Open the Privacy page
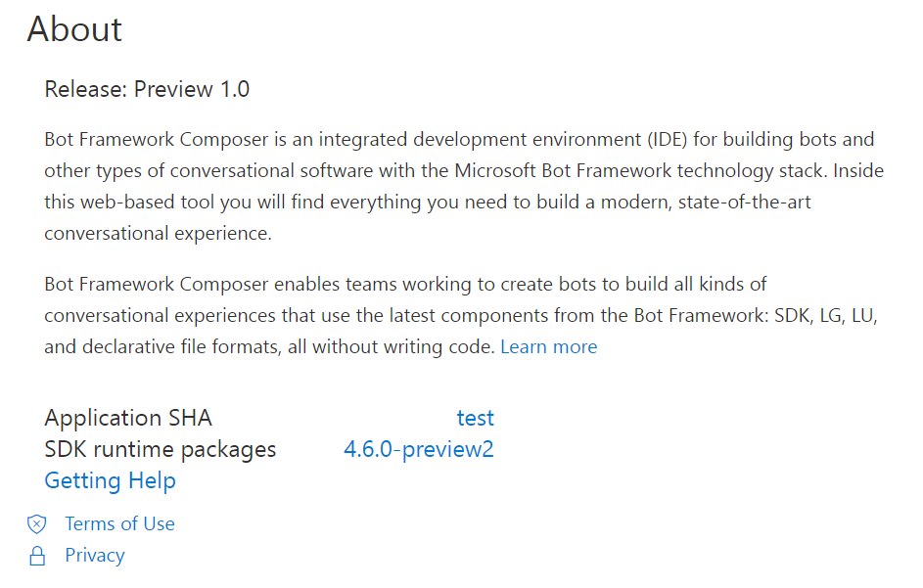Screen dimensions: 923x588 tap(94, 555)
